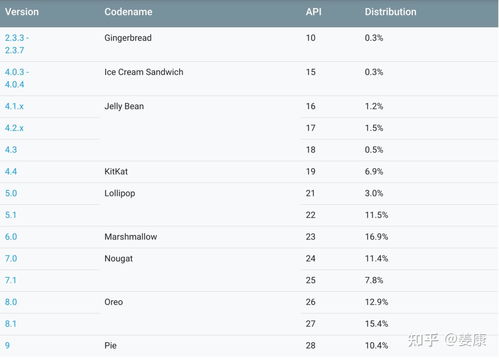Screen dimensions: 499x360
Task: Select the 4.3 version link
Action: pyautogui.click(x=11, y=150)
